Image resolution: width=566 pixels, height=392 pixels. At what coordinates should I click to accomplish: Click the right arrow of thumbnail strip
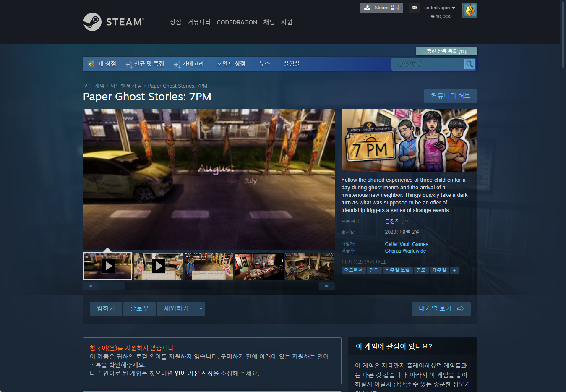327,286
